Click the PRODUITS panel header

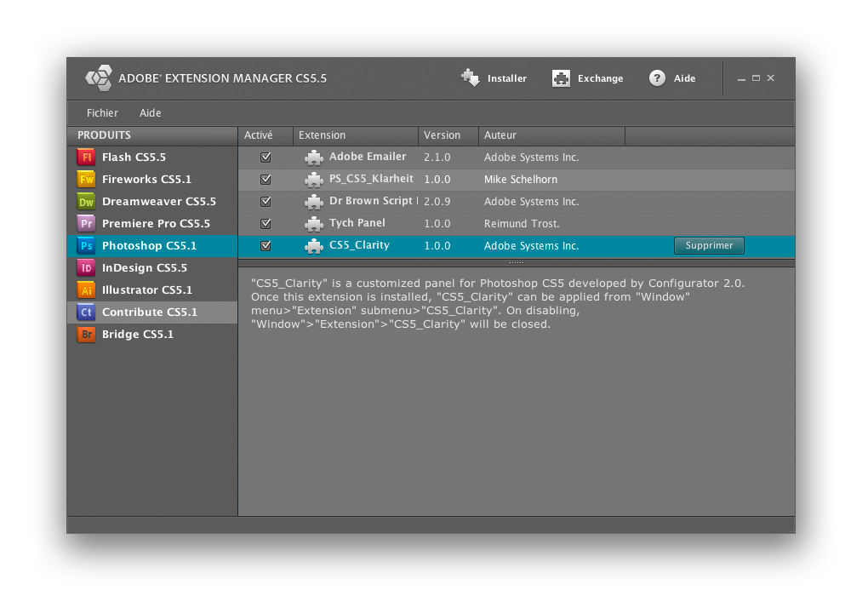[x=152, y=135]
